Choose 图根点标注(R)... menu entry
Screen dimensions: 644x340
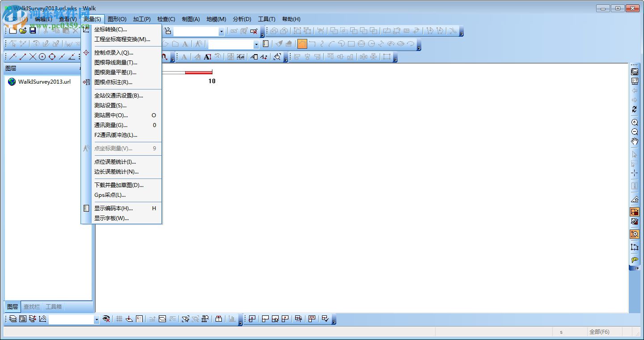121,82
